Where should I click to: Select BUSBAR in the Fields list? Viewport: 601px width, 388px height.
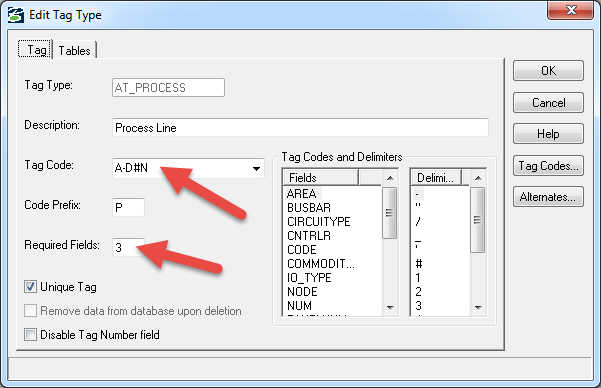tap(309, 208)
